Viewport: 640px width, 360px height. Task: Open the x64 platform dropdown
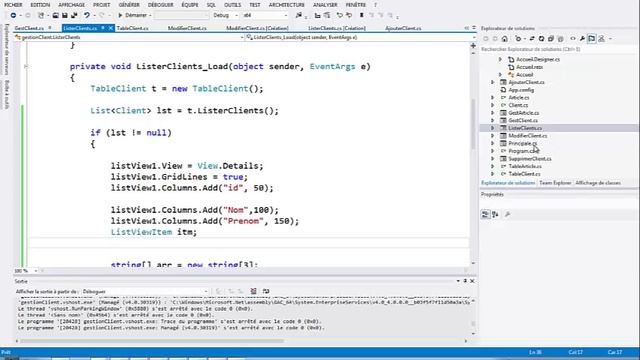pyautogui.click(x=265, y=16)
